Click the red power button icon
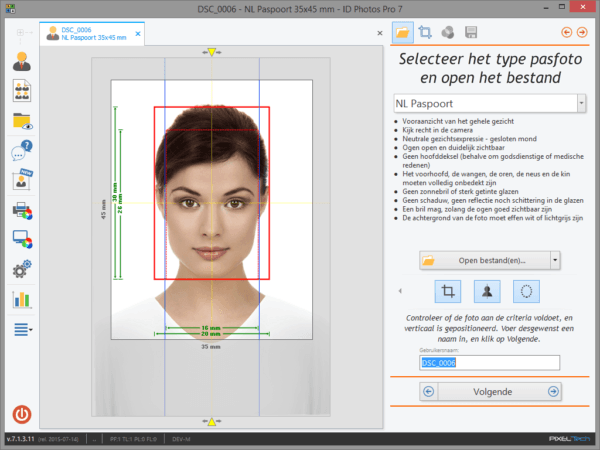Viewport: 600px width, 450px height. click(x=22, y=414)
